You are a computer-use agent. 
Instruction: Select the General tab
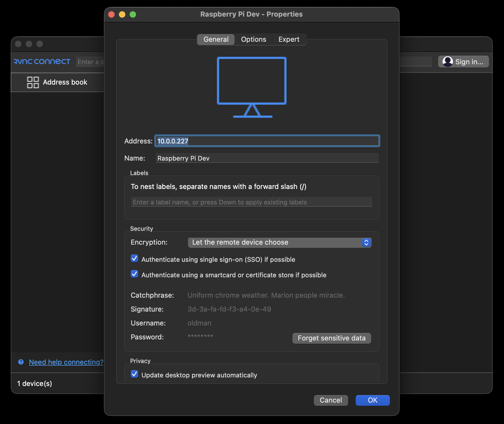pyautogui.click(x=216, y=40)
